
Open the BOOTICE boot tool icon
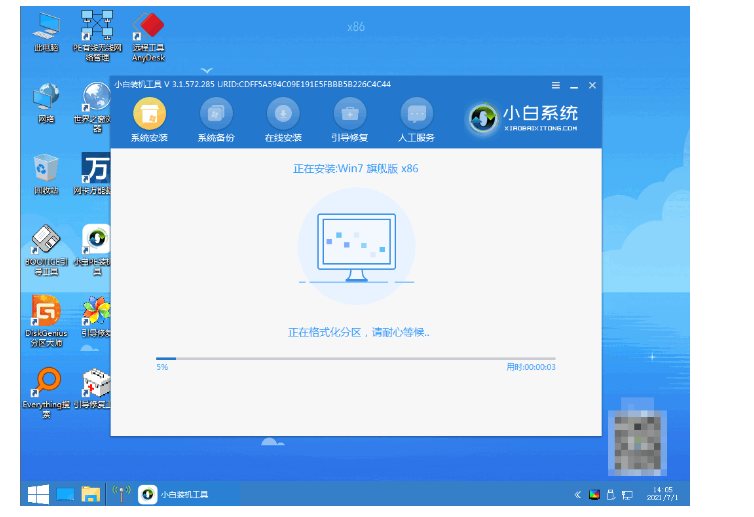coord(46,248)
